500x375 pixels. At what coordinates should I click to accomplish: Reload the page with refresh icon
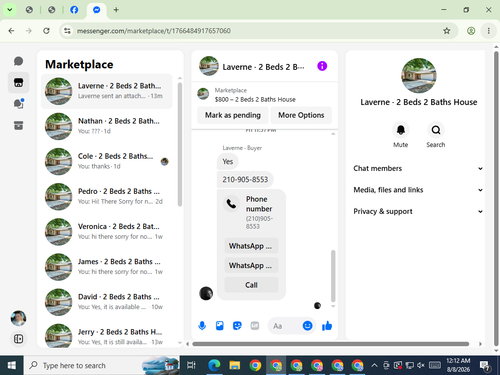(46, 31)
